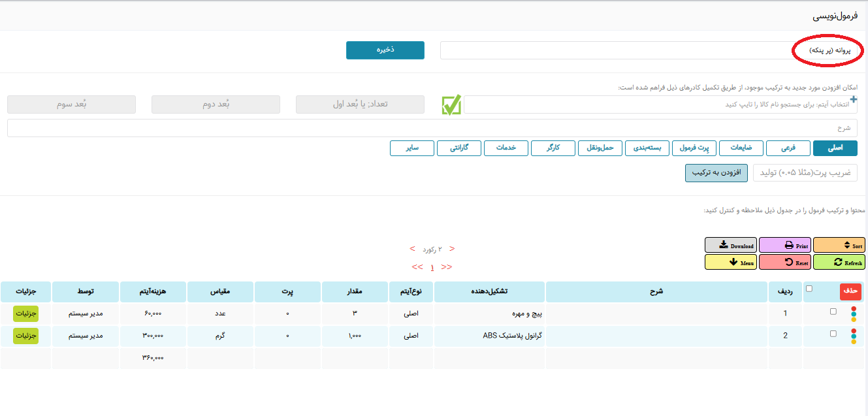Click the green checkmark icon
The width and height of the screenshot is (868, 416).
(x=451, y=105)
